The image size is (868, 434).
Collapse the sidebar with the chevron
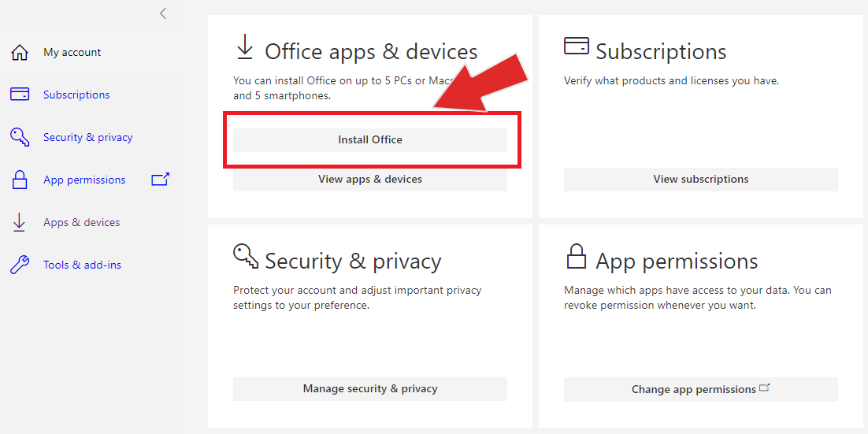(163, 14)
